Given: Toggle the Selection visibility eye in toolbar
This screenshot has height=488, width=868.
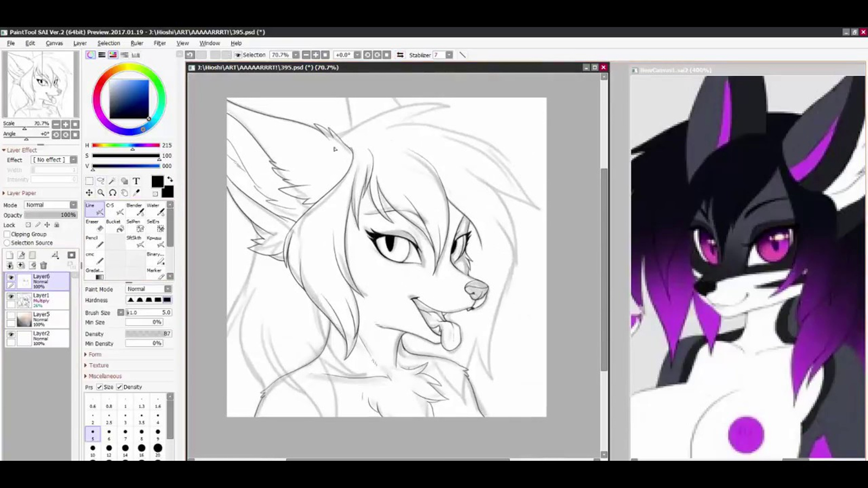Looking at the screenshot, I should click(x=238, y=55).
